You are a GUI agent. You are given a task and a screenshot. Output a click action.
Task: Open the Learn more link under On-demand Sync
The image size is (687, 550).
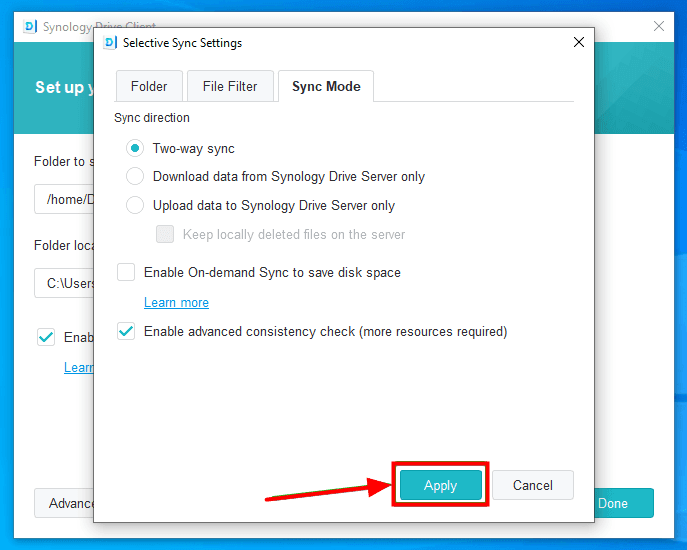[x=176, y=302]
